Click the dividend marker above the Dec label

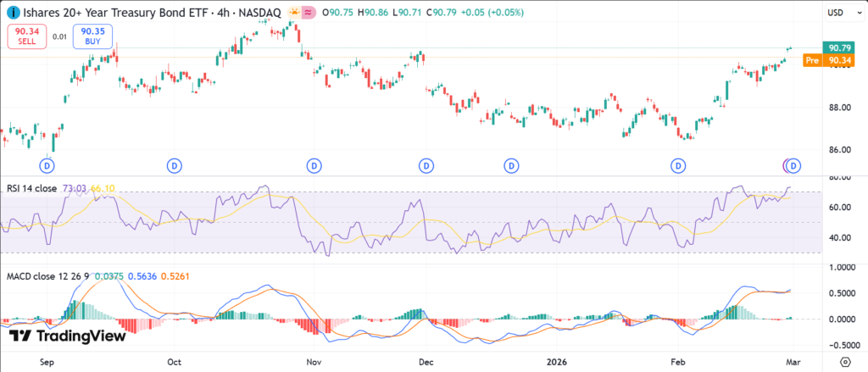click(x=426, y=165)
